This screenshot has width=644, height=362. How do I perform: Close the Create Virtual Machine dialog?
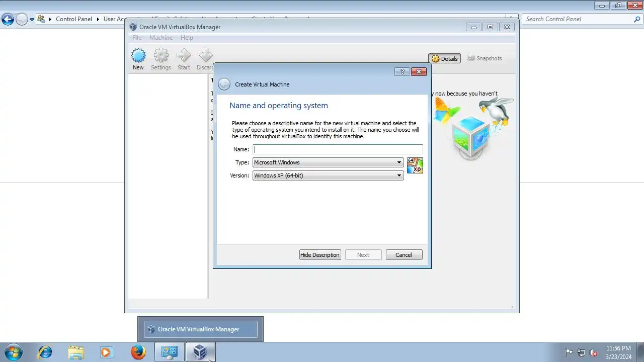[419, 72]
